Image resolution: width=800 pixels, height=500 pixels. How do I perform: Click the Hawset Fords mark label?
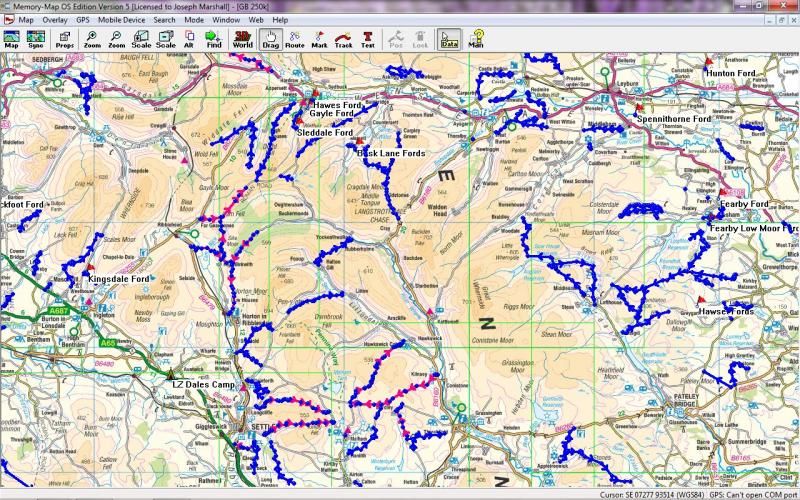pyautogui.click(x=726, y=311)
